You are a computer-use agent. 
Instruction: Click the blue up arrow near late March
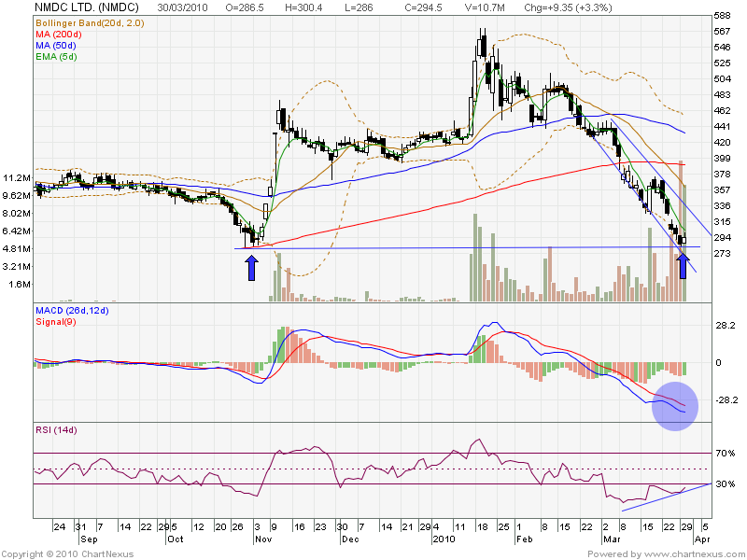tap(683, 267)
